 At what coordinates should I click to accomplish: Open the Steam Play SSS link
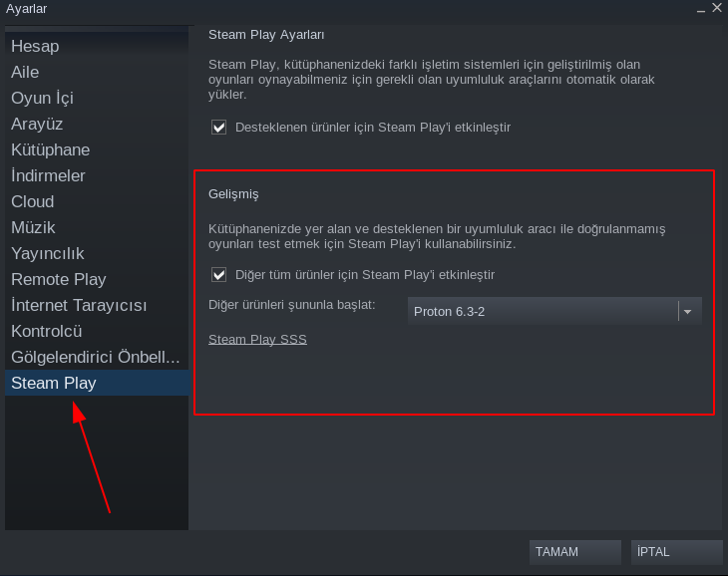point(257,340)
